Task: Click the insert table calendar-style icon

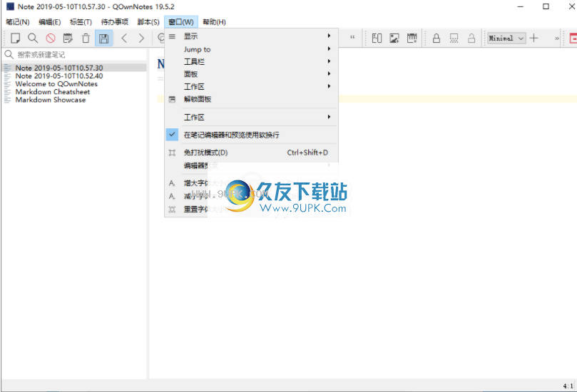Action: click(412, 38)
